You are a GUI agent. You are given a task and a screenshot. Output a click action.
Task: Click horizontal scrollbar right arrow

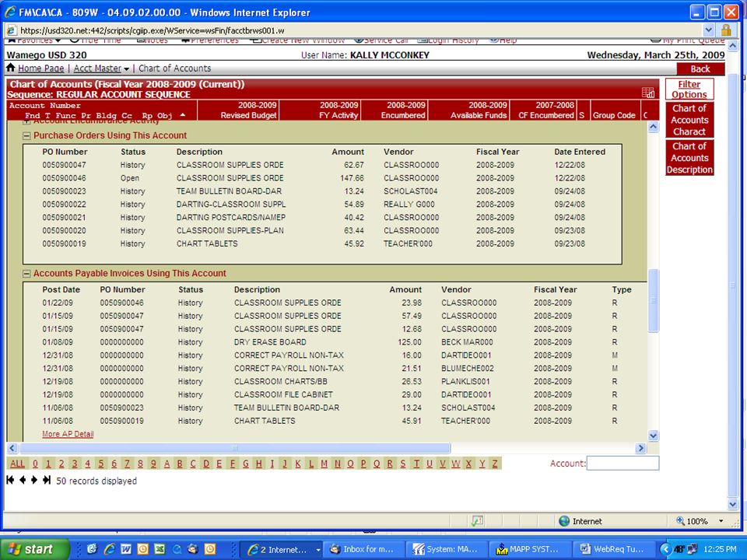click(x=640, y=448)
